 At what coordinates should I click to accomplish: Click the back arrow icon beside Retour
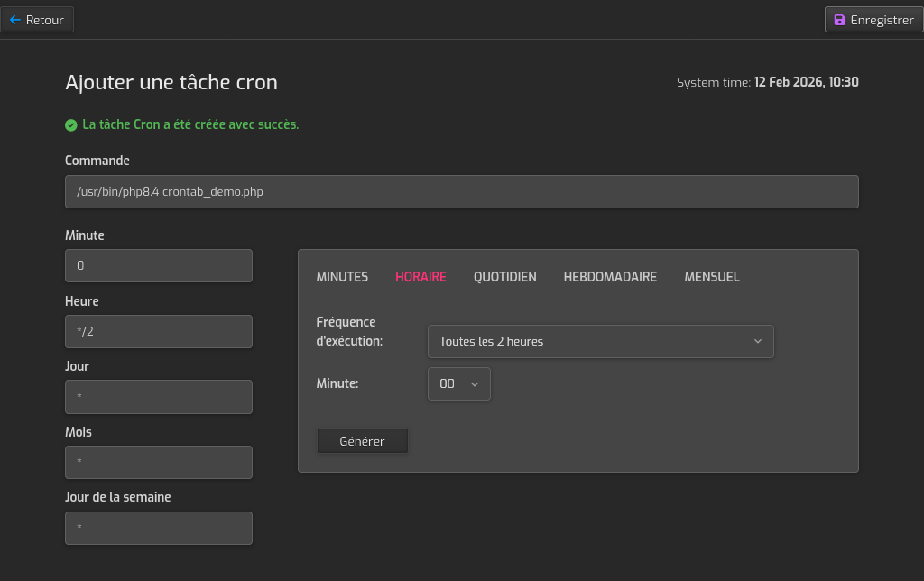click(x=14, y=20)
